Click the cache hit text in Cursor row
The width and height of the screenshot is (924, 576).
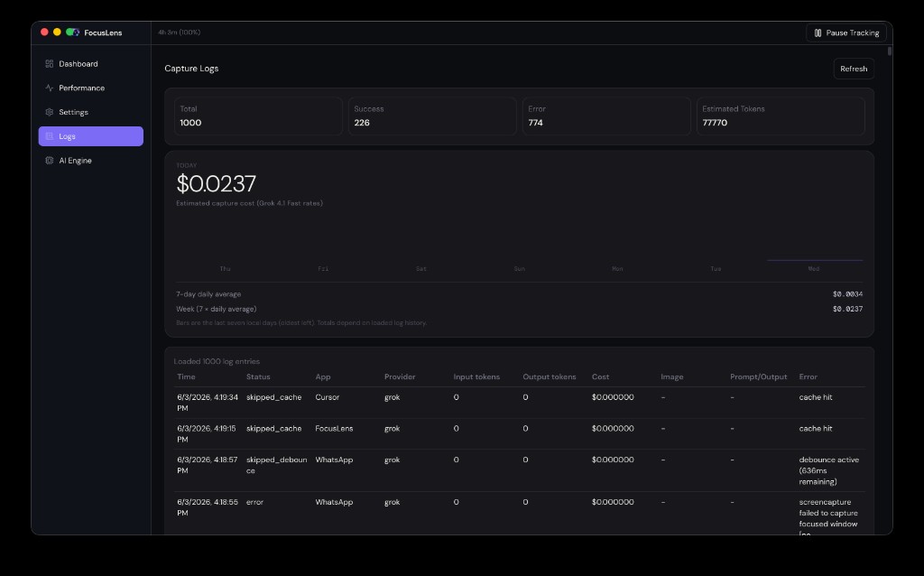coord(816,397)
